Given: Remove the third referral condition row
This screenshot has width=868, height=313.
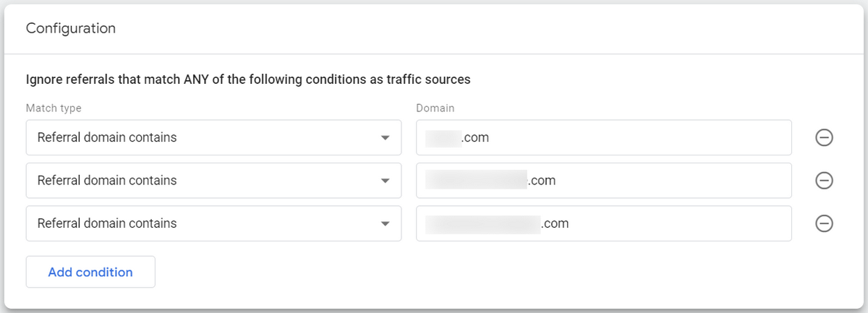Looking at the screenshot, I should 824,224.
